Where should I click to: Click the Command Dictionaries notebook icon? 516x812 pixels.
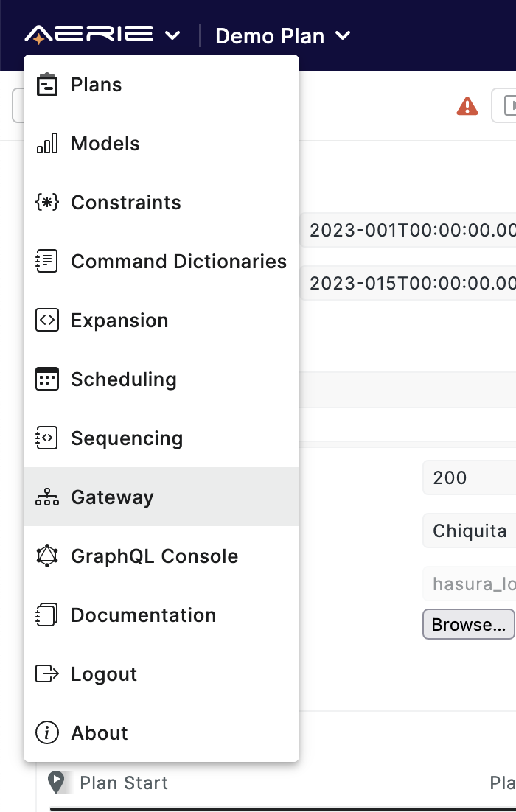46,261
